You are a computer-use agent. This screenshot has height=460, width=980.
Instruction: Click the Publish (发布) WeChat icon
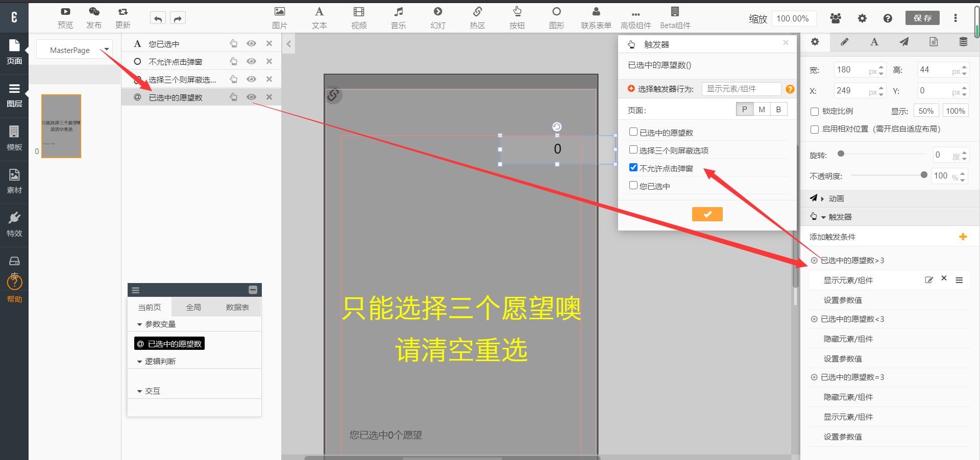(94, 17)
